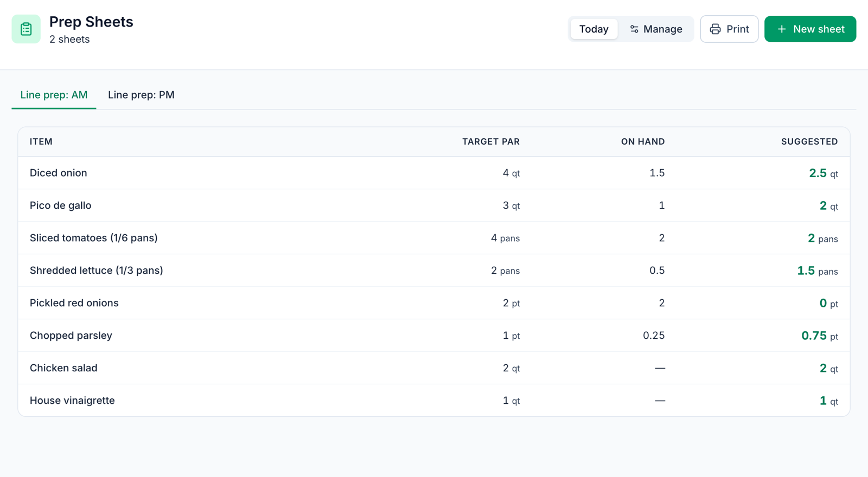Switch to the Today view

593,29
